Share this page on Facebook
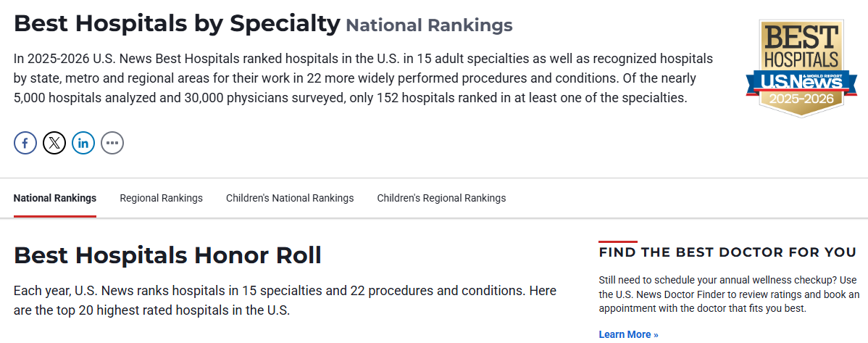868x343 pixels. pyautogui.click(x=25, y=143)
